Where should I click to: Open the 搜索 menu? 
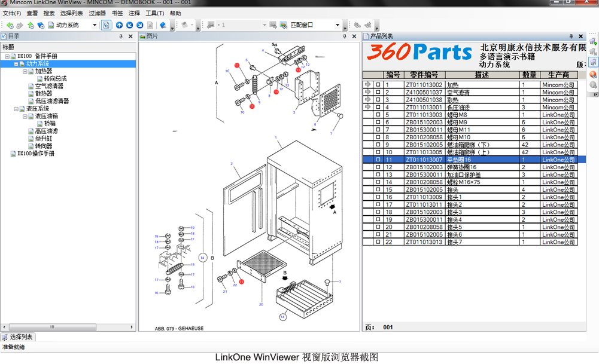(49, 13)
